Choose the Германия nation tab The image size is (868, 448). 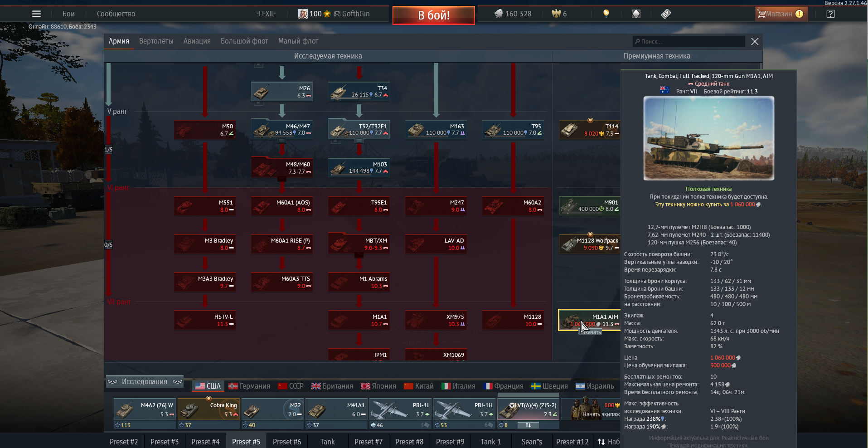pos(249,386)
